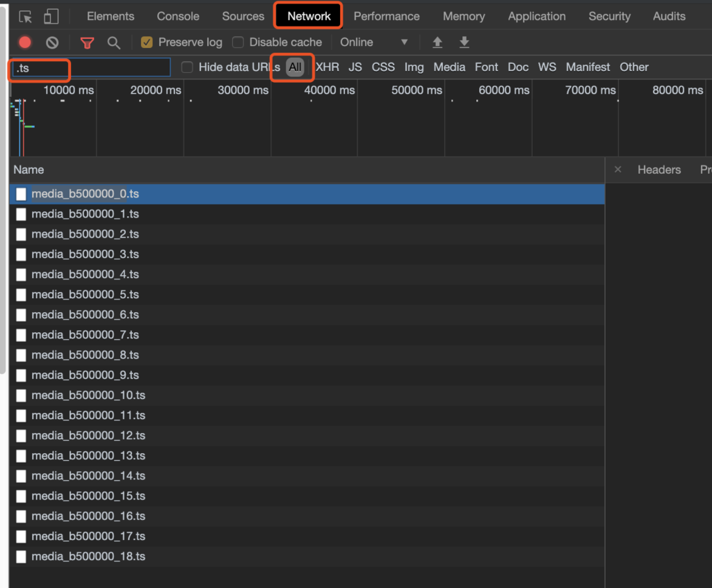Select request media_b500000_2.ts
The width and height of the screenshot is (712, 588).
[x=307, y=234]
